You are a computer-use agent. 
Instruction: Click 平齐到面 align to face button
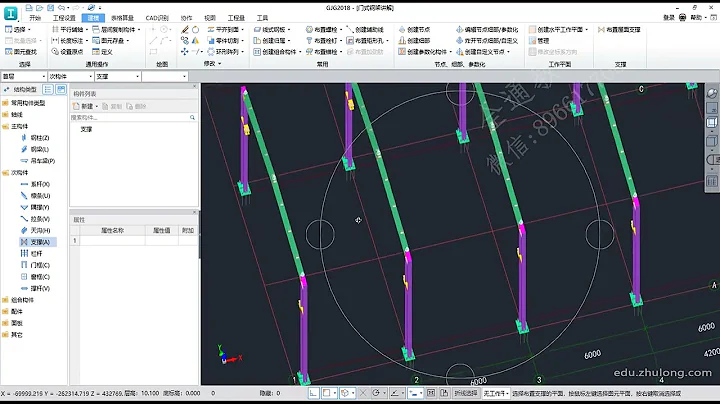tap(225, 29)
